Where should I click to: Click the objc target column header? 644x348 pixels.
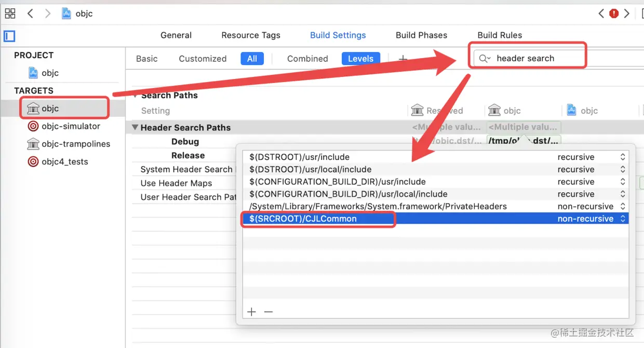(x=505, y=111)
